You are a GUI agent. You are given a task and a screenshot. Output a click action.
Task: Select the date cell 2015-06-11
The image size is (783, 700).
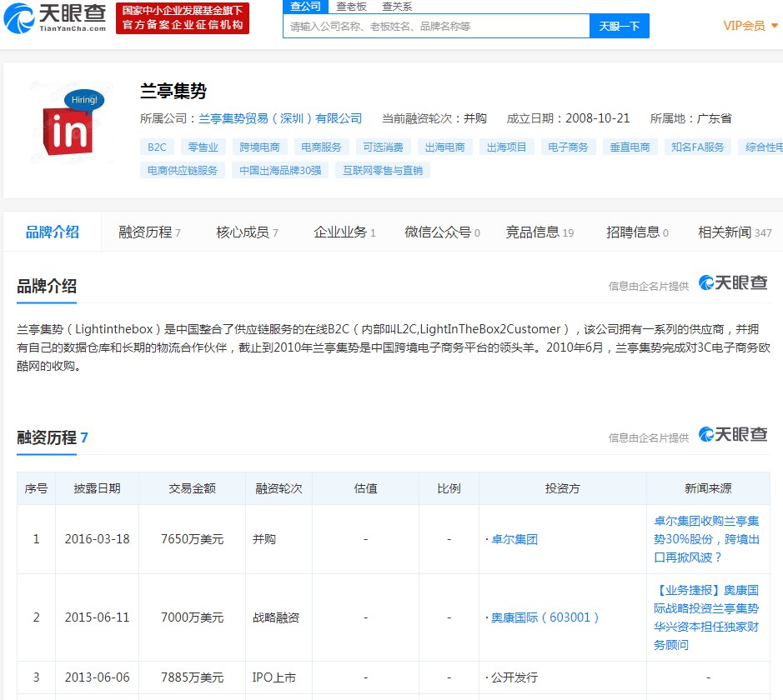pos(97,617)
